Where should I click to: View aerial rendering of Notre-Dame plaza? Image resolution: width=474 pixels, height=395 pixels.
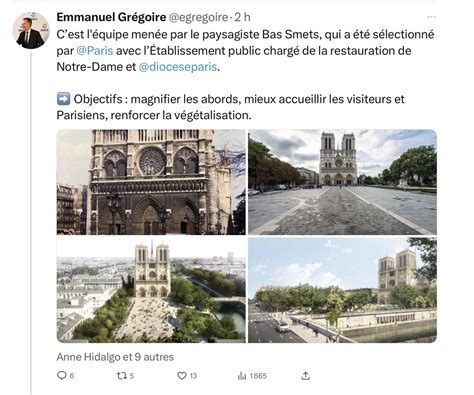click(151, 290)
